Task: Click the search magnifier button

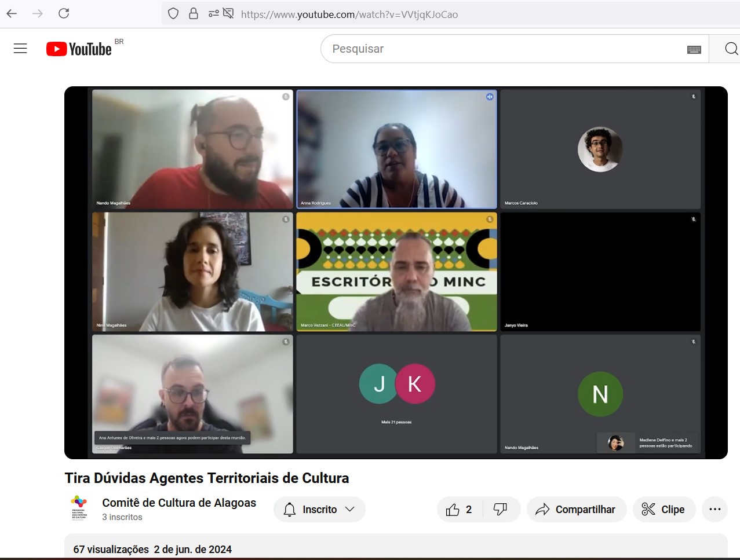Action: tap(730, 49)
